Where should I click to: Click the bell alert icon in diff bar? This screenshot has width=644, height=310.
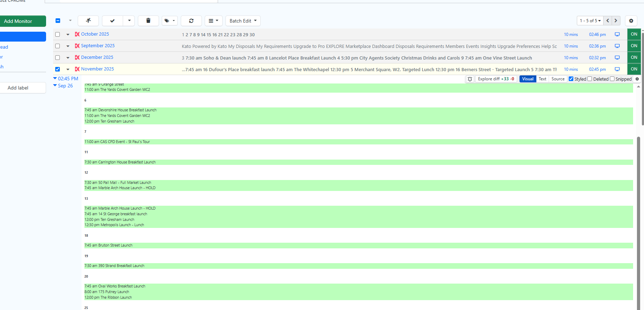470,79
